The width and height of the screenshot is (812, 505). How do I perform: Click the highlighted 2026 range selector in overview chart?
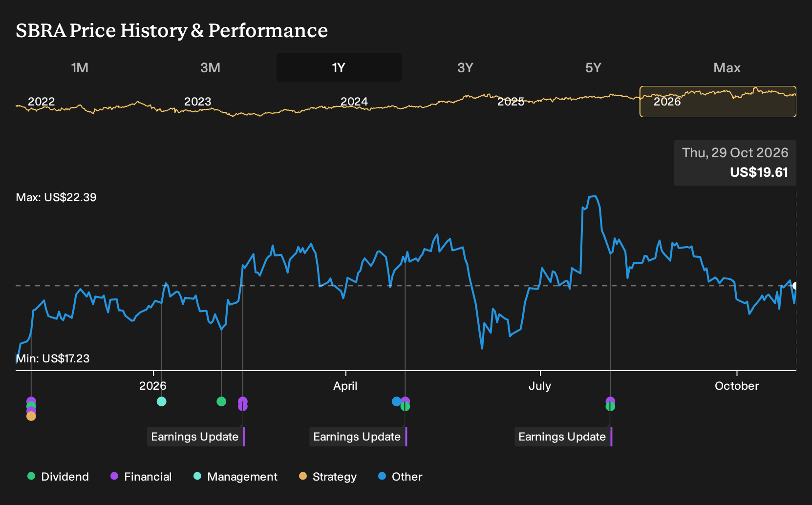point(718,102)
